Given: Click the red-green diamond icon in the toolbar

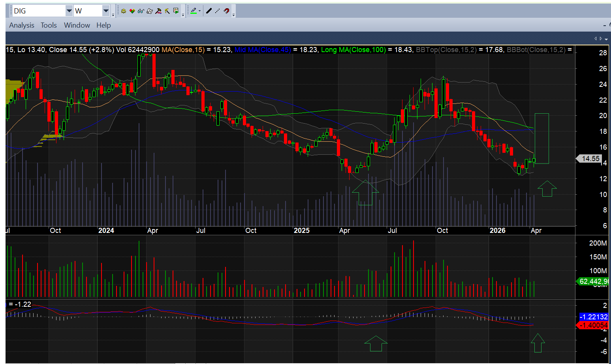Looking at the screenshot, I should coord(132,11).
